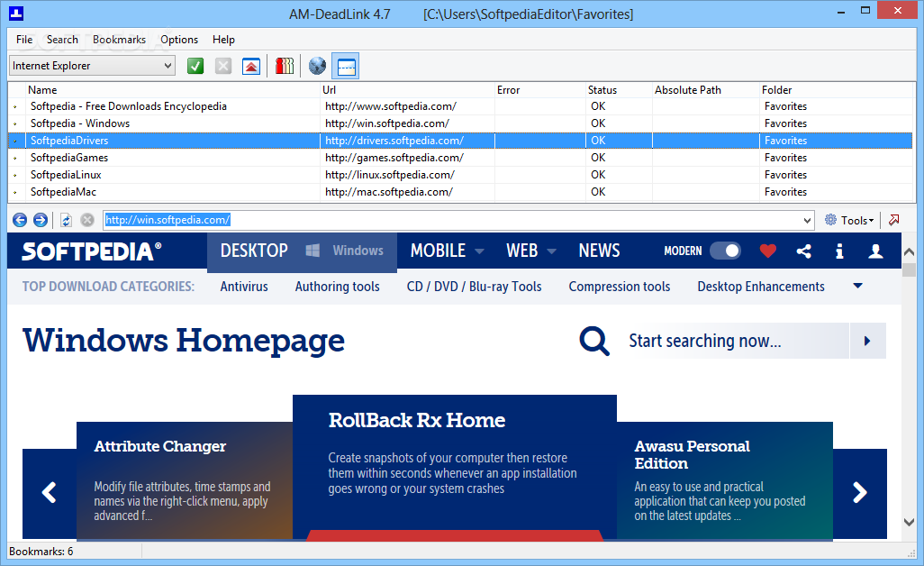Sort by the Status column header

pyautogui.click(x=618, y=89)
